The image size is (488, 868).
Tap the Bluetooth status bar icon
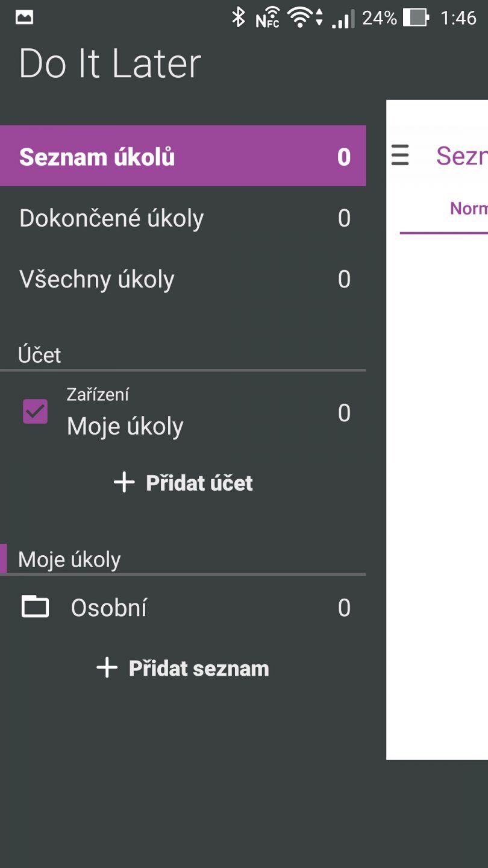pos(239,18)
